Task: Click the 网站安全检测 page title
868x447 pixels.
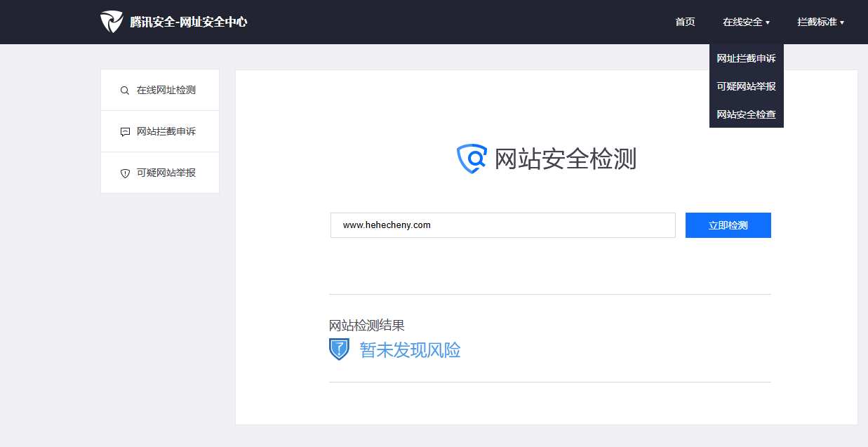Action: 566,159
